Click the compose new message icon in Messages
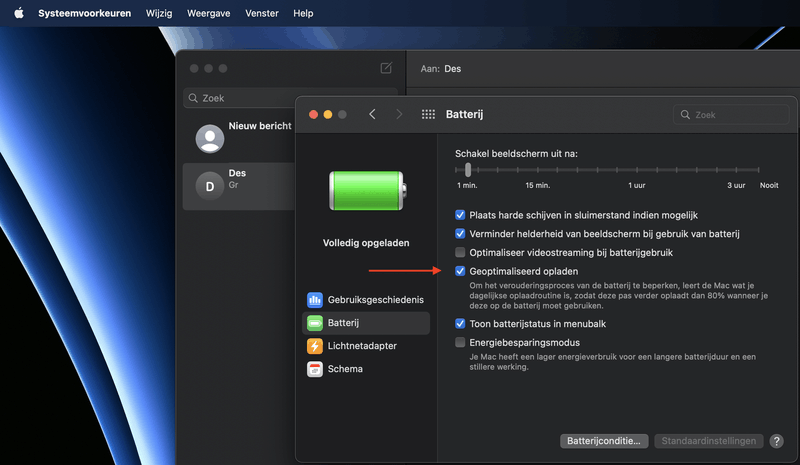The width and height of the screenshot is (800, 465). coord(386,68)
